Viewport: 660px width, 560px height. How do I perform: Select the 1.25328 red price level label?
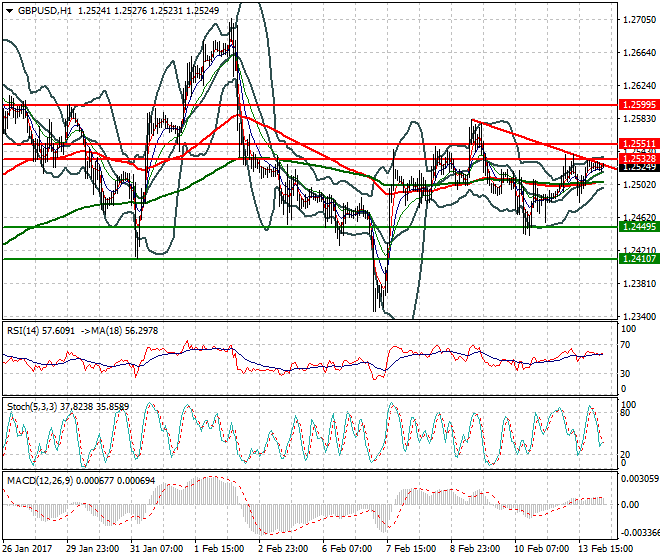tap(639, 159)
